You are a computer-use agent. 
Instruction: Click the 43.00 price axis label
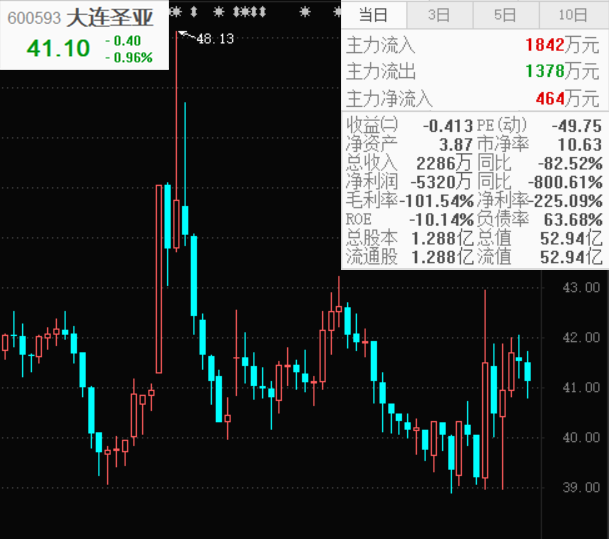pos(581,288)
